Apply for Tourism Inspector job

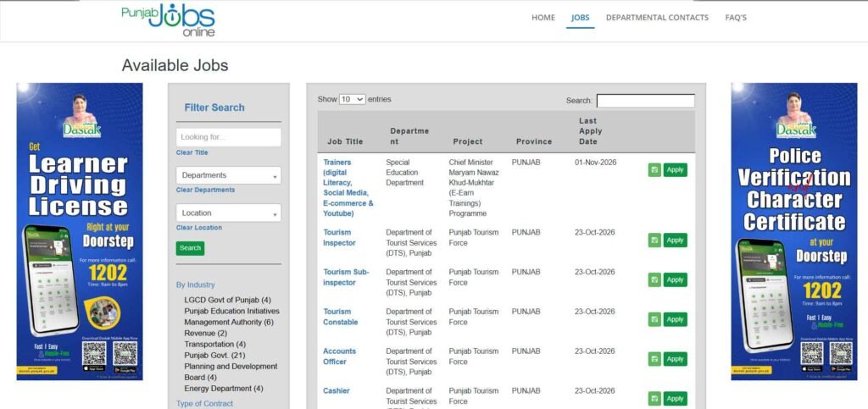(x=675, y=240)
